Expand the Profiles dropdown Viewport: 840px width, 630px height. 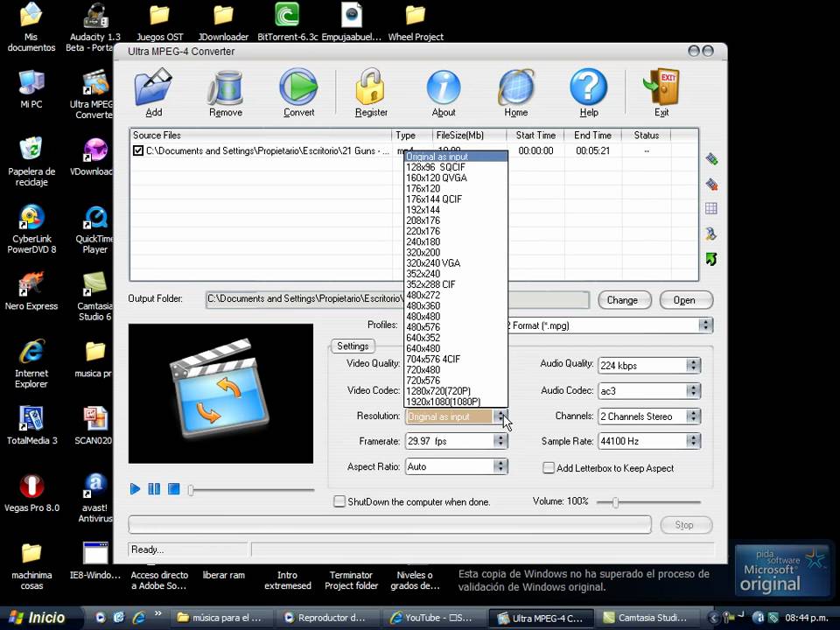tap(705, 325)
